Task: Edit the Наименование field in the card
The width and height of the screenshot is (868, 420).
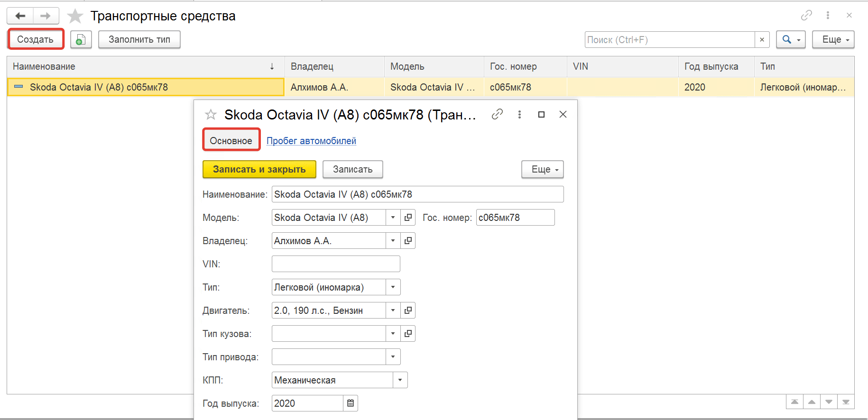Action: tap(417, 194)
